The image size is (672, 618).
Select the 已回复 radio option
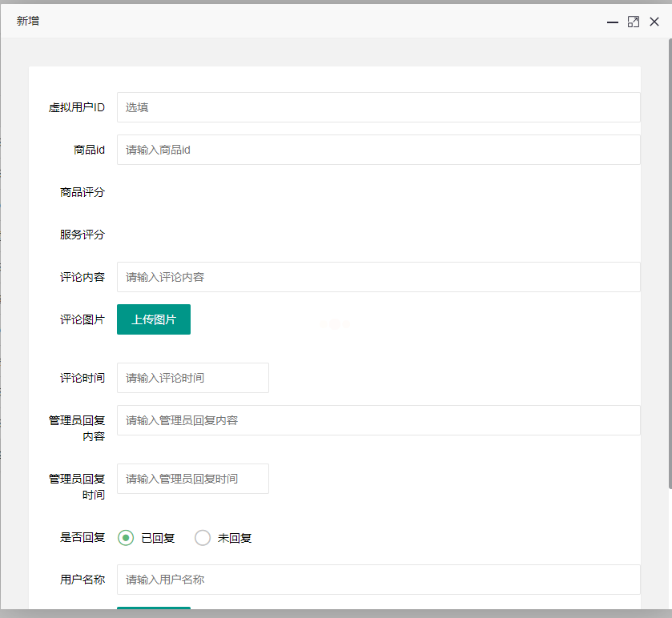(146, 538)
